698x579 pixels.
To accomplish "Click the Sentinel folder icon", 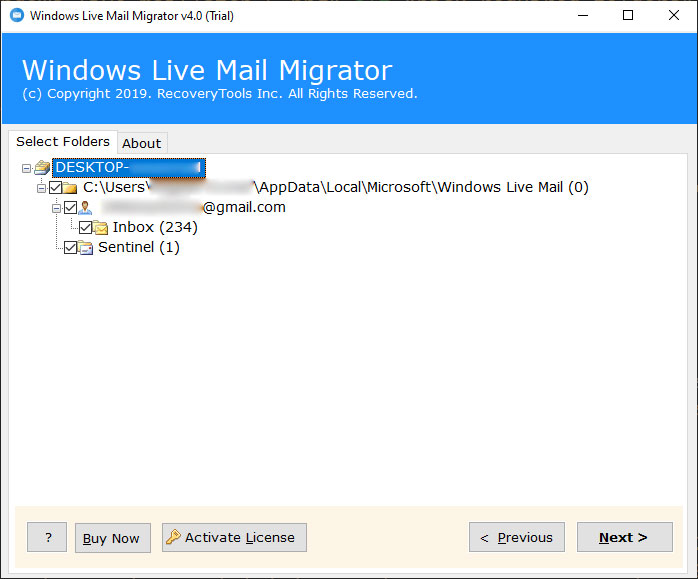I will (85, 247).
